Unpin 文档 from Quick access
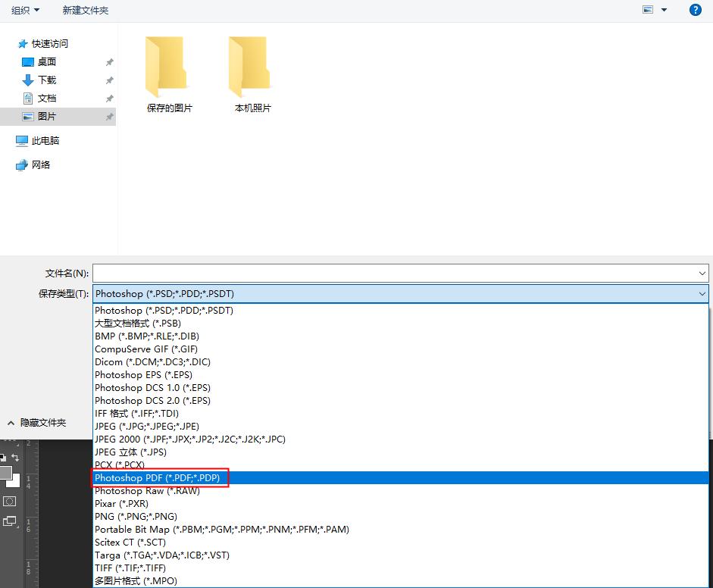 110,98
